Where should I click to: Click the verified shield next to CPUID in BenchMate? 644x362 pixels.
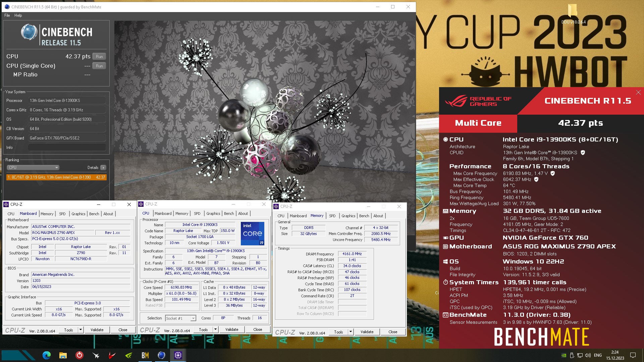(583, 153)
